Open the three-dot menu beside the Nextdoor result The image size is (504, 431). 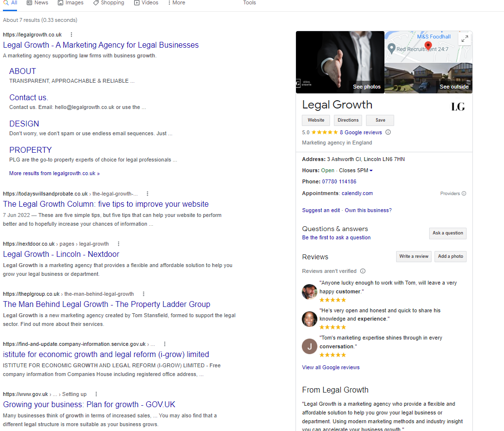coord(118,243)
